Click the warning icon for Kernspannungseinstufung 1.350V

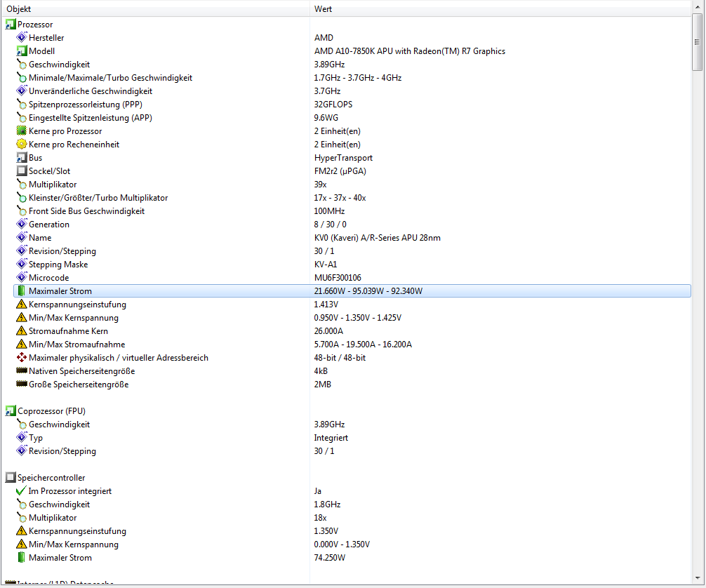click(22, 531)
